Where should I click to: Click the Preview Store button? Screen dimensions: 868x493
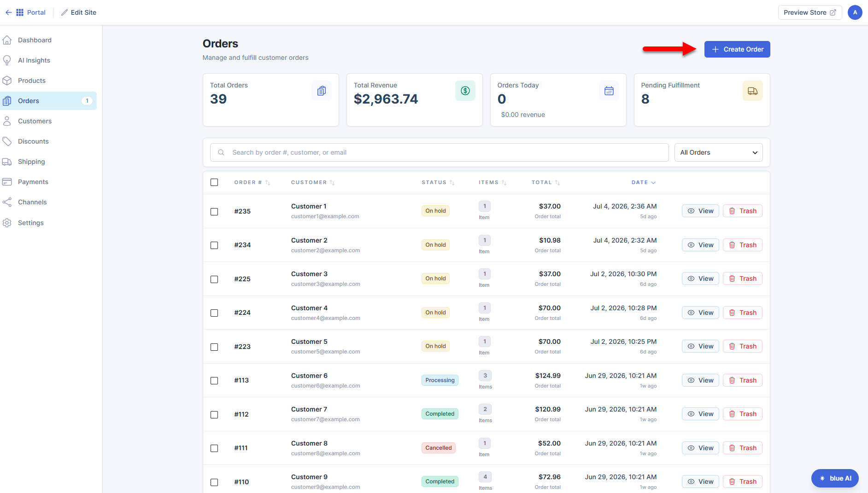pyautogui.click(x=810, y=12)
